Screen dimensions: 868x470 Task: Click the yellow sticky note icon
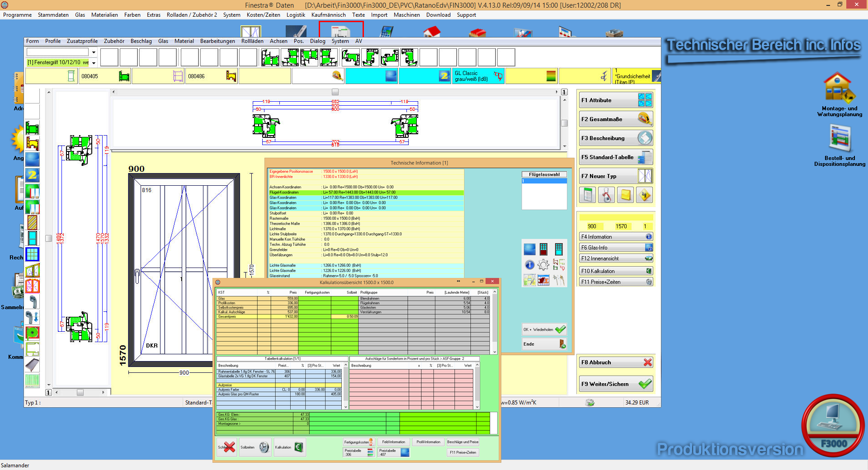point(626,195)
